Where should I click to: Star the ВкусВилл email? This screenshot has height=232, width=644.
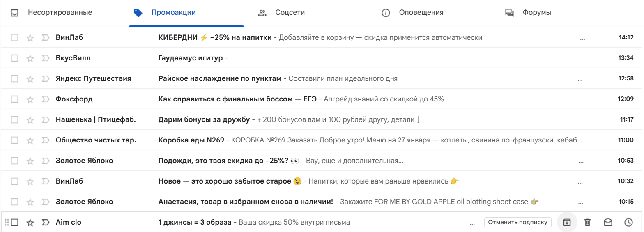(30, 58)
